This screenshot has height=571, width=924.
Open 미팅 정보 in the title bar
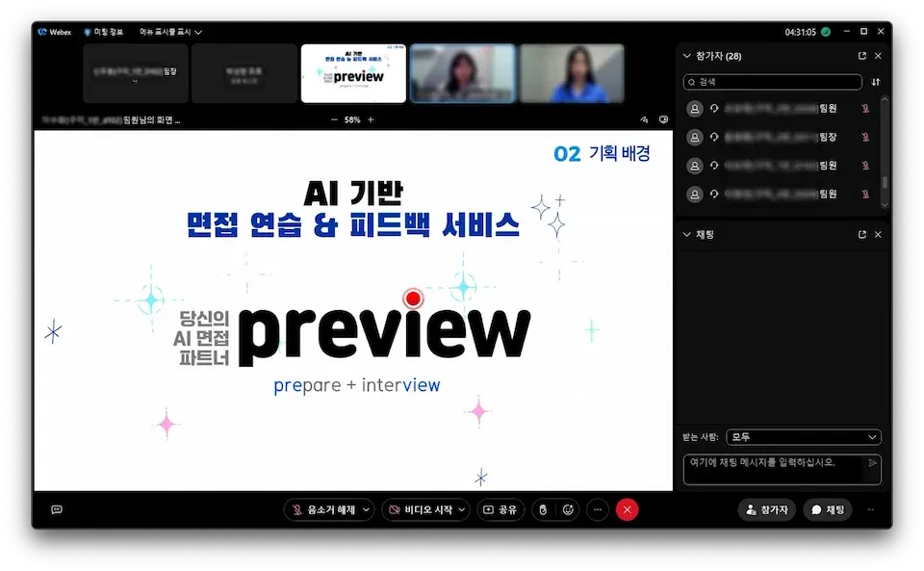tap(103, 32)
